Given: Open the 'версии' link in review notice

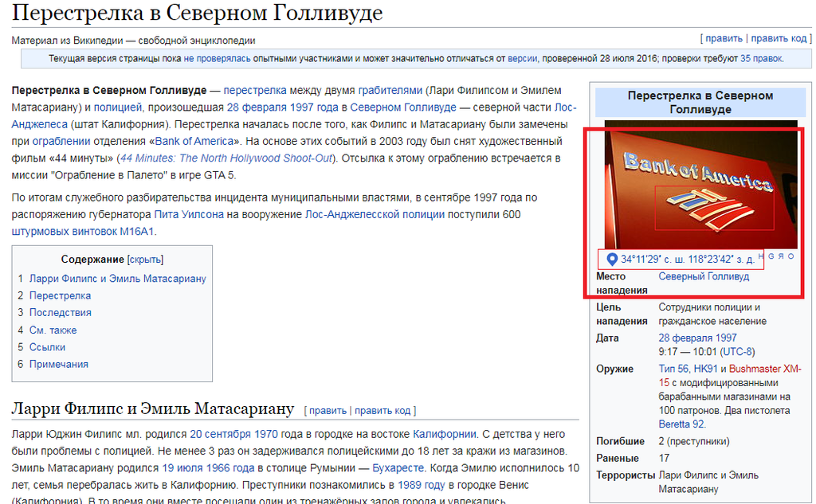Looking at the screenshot, I should click(x=522, y=58).
